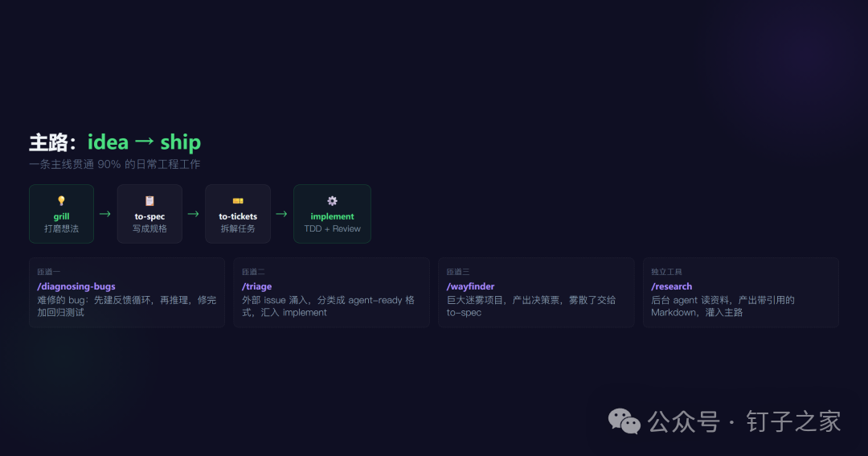Click the green idea → ship heading text

pos(144,142)
